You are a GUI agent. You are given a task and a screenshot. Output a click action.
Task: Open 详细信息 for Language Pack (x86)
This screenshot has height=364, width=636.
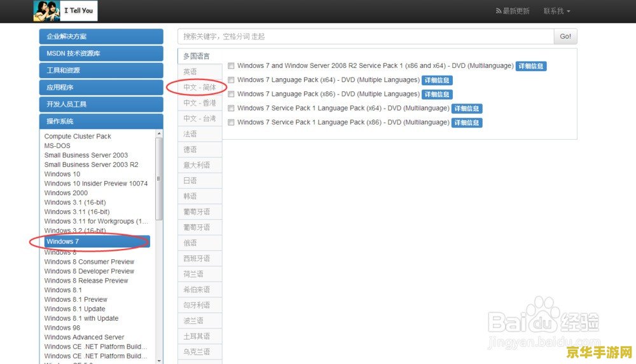[437, 95]
